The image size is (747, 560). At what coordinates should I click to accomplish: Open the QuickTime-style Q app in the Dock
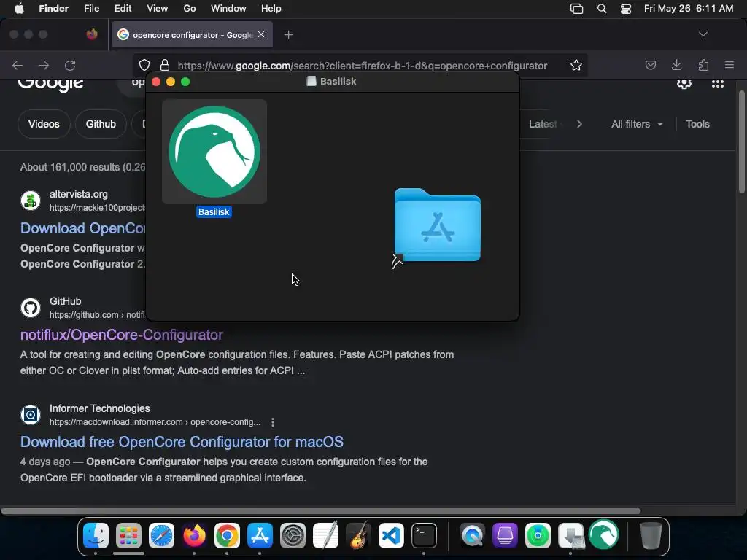pos(472,536)
